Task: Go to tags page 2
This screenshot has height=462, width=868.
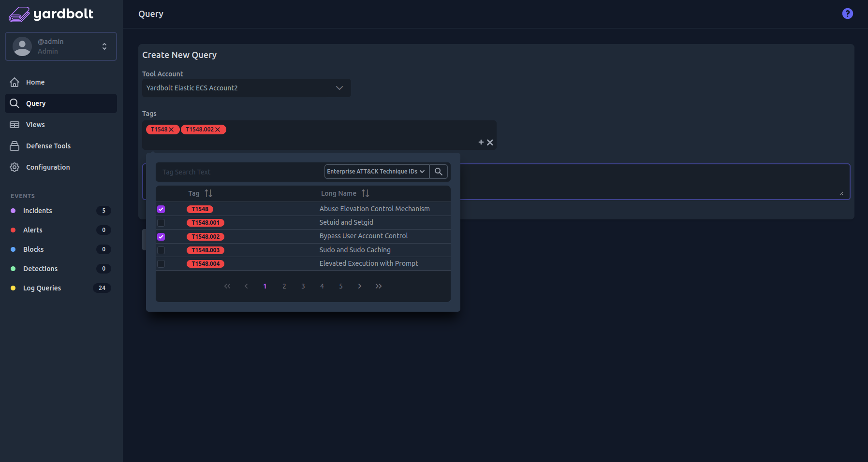Action: pyautogui.click(x=284, y=286)
